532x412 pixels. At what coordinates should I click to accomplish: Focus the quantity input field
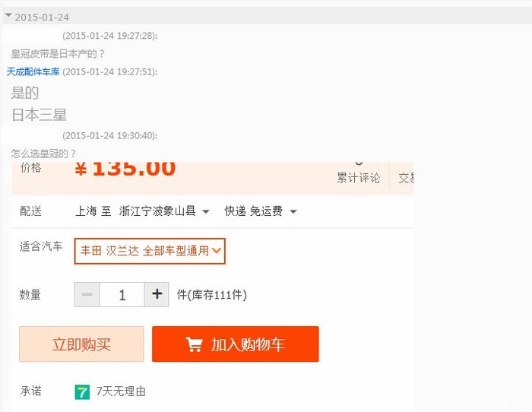122,295
